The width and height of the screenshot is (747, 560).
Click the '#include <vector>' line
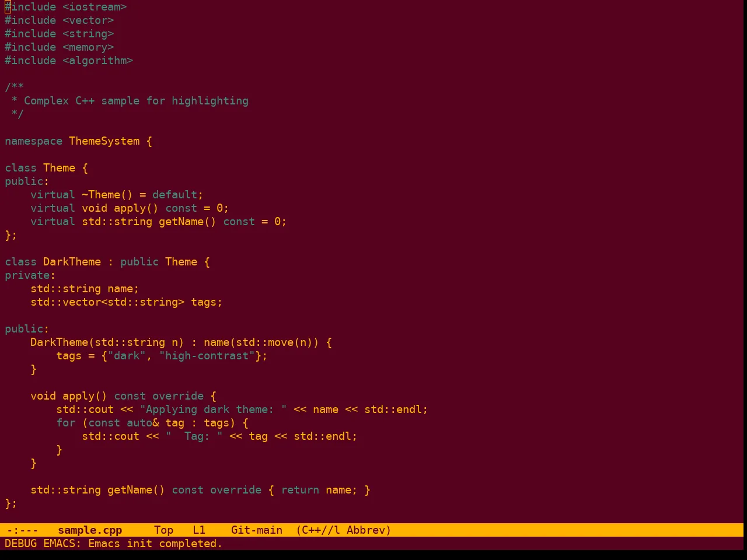[x=60, y=20]
